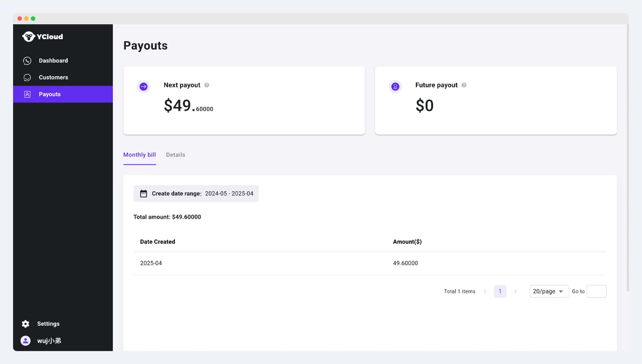Click the help icon beside Future payout
This screenshot has width=642, height=364.
point(464,85)
